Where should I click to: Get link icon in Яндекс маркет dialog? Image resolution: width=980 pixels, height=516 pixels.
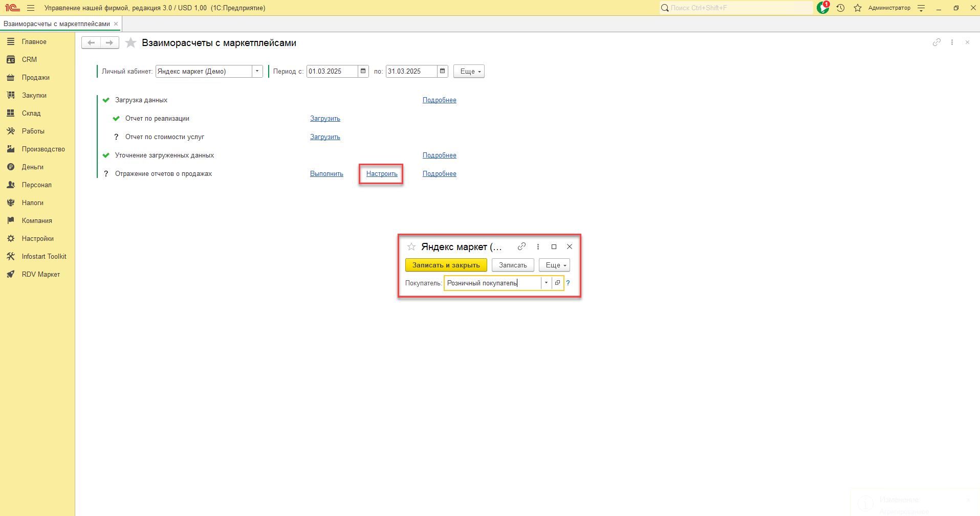[x=521, y=246]
